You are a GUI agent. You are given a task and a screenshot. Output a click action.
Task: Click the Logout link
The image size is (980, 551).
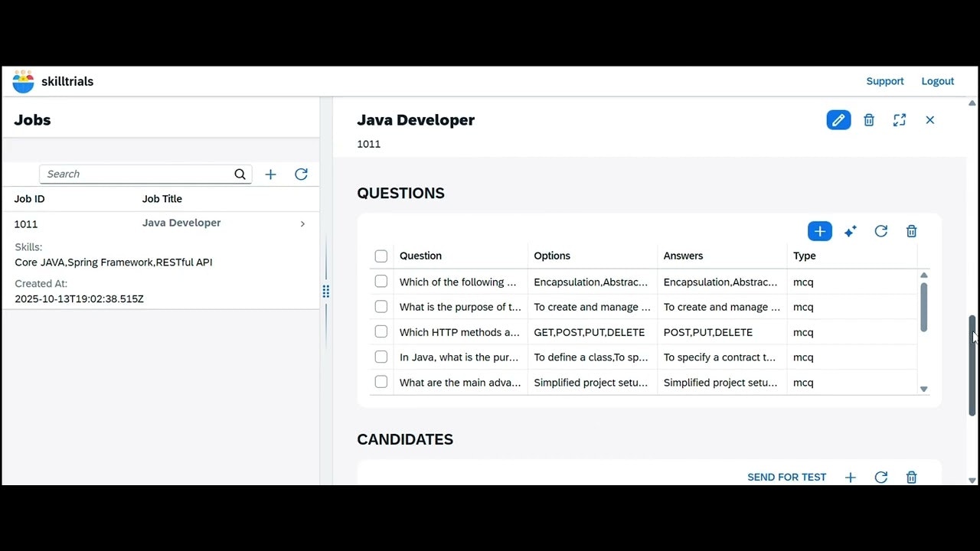pos(938,81)
